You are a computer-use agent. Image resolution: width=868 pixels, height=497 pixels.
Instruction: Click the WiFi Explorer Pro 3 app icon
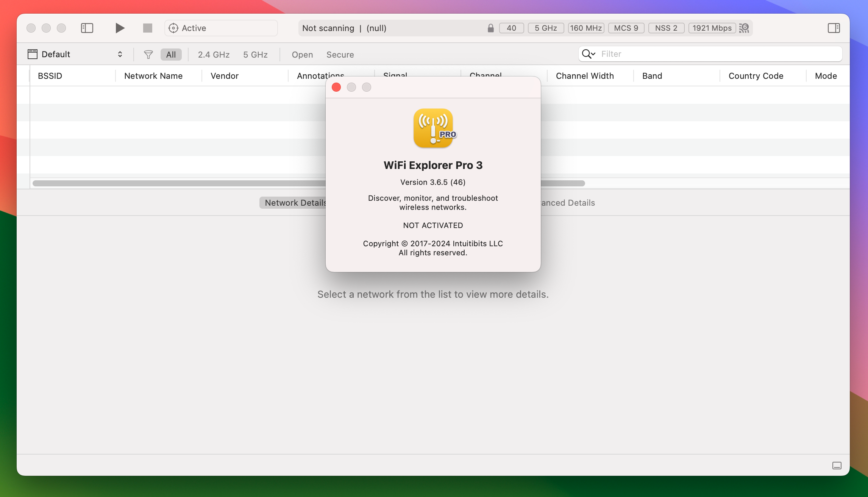pos(433,128)
